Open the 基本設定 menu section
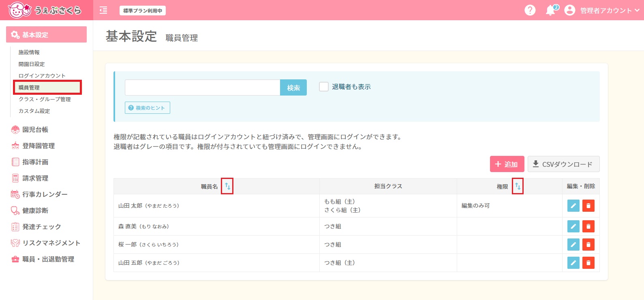 (46, 34)
